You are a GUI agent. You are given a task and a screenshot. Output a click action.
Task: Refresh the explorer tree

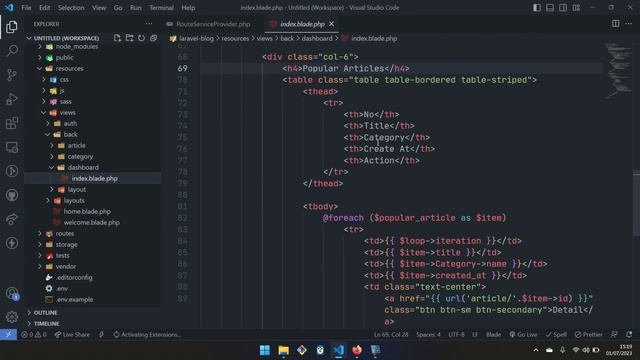[x=141, y=38]
